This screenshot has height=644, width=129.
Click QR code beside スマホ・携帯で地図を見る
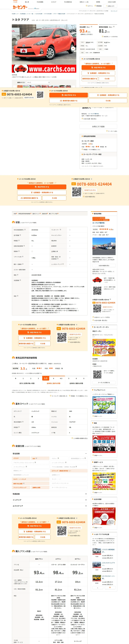(97, 291)
